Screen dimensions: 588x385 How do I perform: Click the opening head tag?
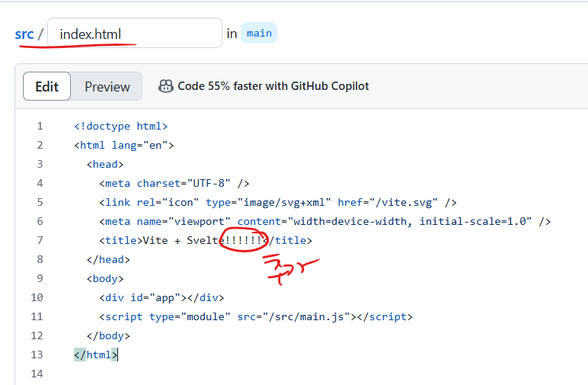click(105, 165)
